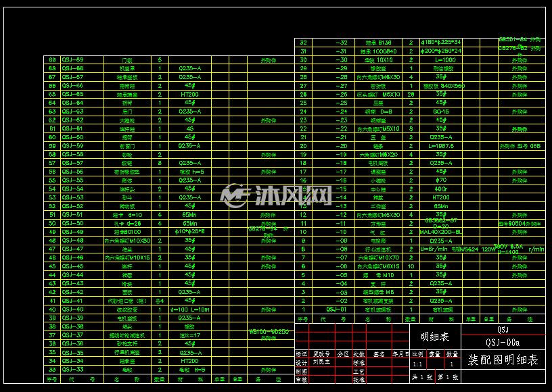Select the scale value 1:1

(417, 364)
